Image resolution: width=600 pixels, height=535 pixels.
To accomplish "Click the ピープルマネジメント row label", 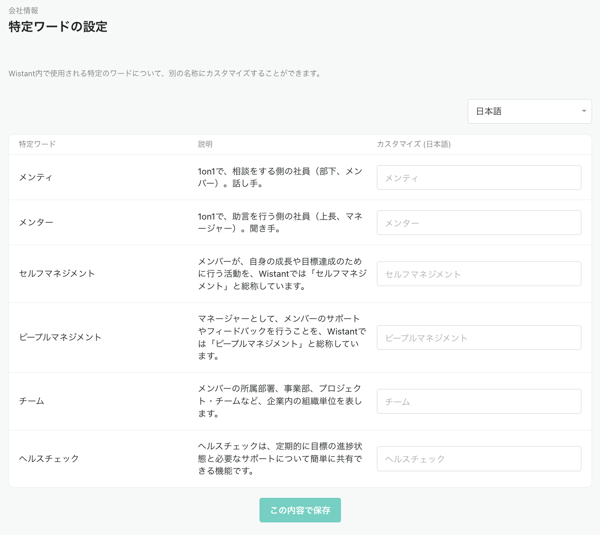I will pyautogui.click(x=60, y=338).
